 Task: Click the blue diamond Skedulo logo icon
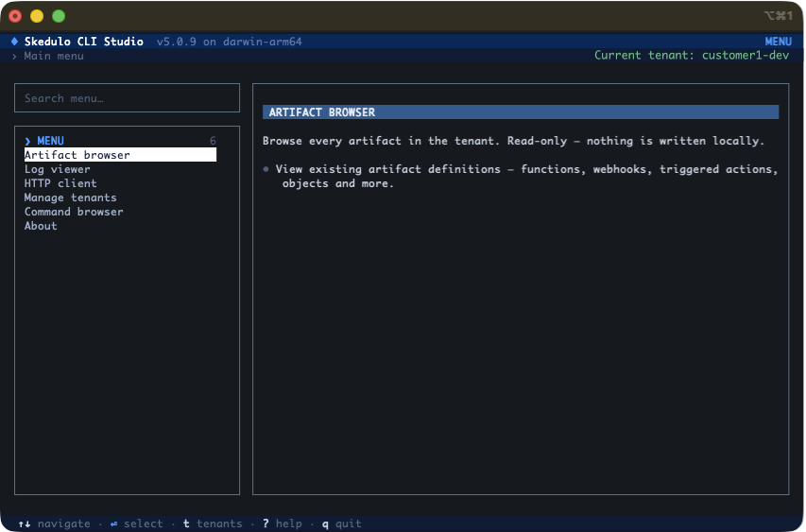14,42
